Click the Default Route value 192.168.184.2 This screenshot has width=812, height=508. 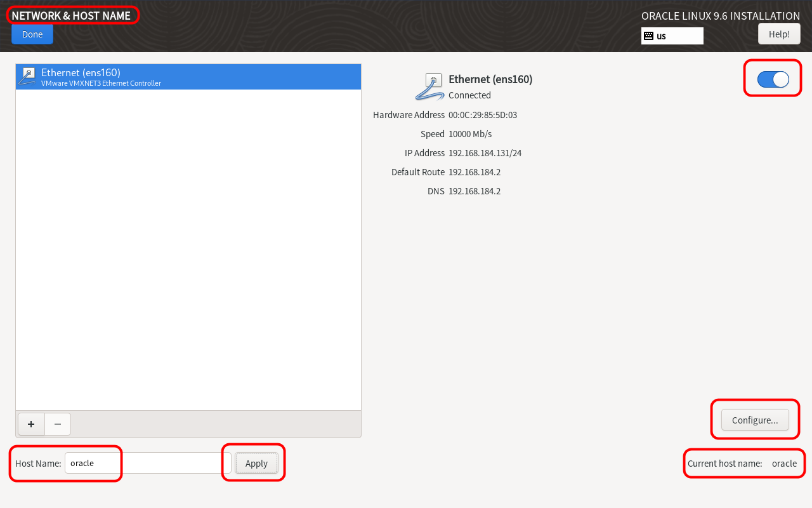coord(475,172)
